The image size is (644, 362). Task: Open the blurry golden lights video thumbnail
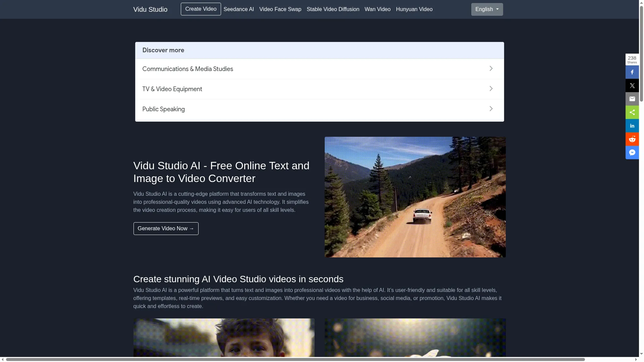(x=415, y=338)
